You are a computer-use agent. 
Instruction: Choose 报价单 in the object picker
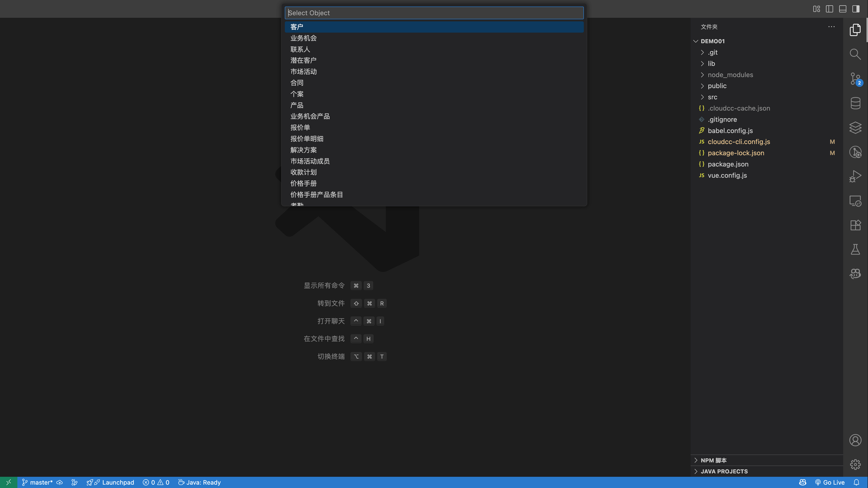pyautogui.click(x=300, y=128)
